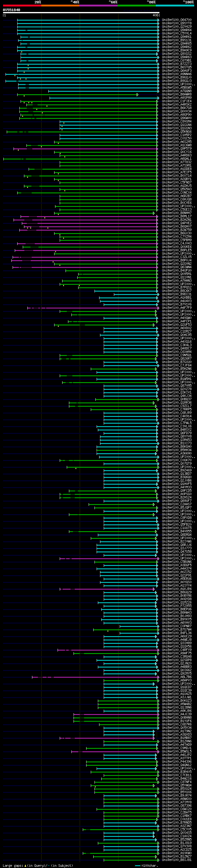Select the UniRef100_Q6IWN4 label
Screen dimensions: 197x868
176,267
